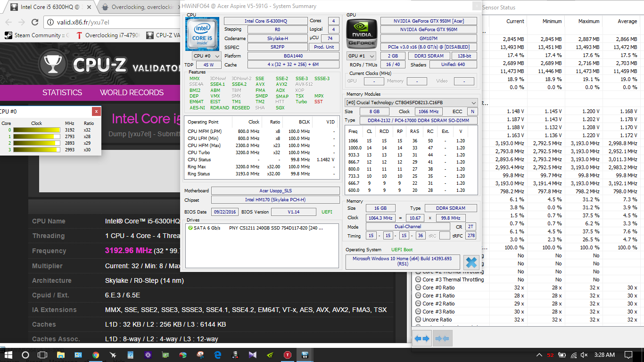
Task: Click the Average column header in Sensor Status
Action: (627, 21)
